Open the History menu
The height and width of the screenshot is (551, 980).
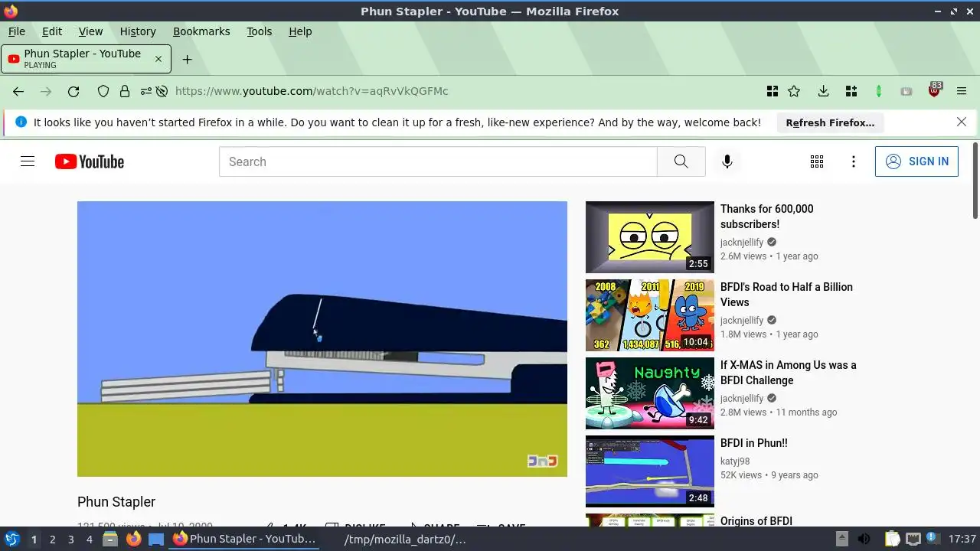pyautogui.click(x=138, y=31)
